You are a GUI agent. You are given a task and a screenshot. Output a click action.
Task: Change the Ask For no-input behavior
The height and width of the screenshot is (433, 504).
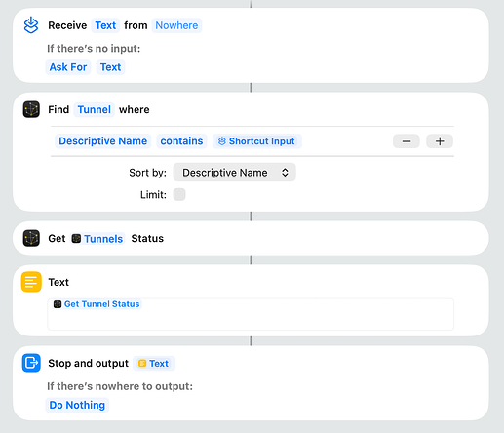[x=68, y=67]
